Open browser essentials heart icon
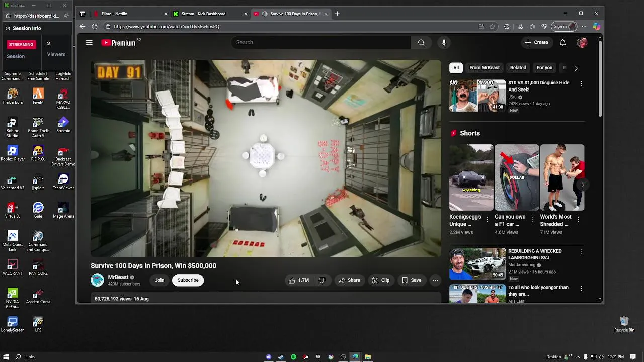644x362 pixels. (544, 26)
